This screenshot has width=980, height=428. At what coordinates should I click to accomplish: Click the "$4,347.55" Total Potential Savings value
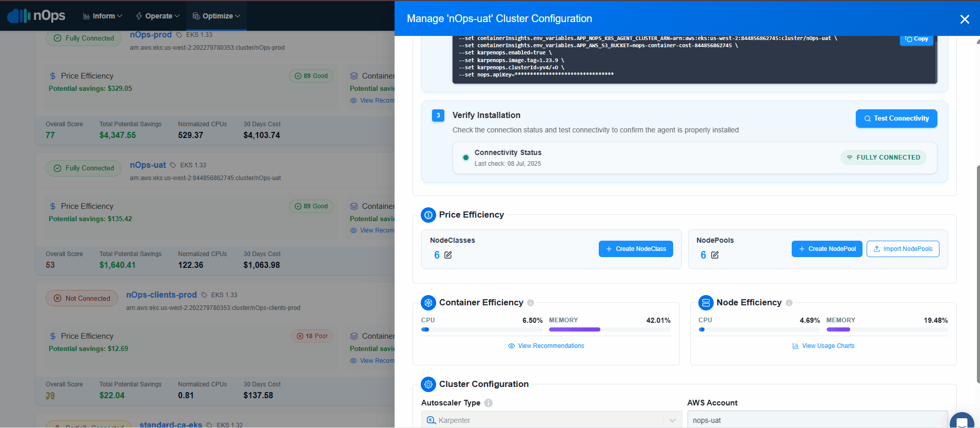[x=117, y=135]
